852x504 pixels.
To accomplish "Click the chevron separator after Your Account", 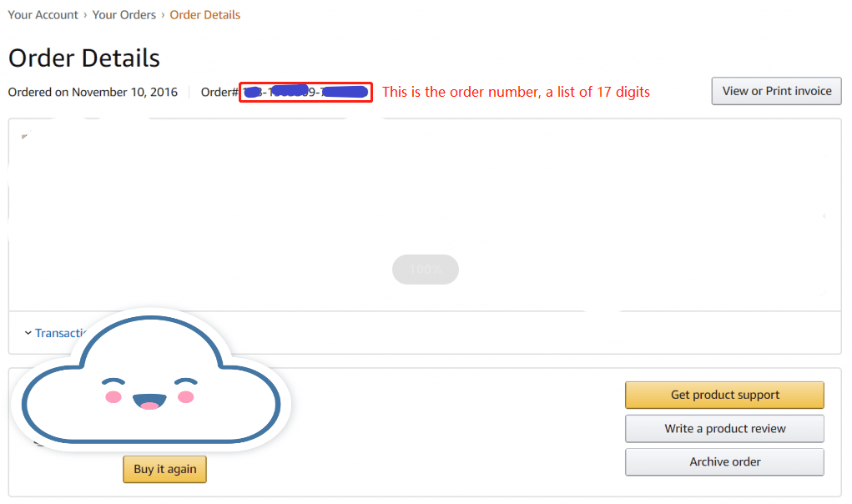I will [x=85, y=15].
